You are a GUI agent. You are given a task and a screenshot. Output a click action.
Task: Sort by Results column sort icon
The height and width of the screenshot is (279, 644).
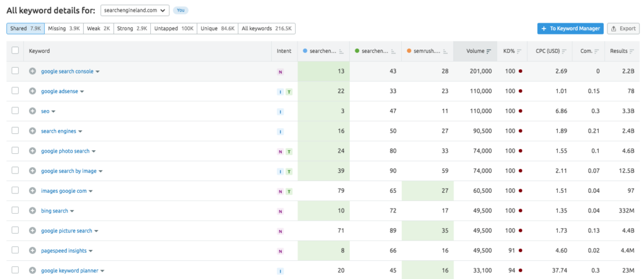[x=633, y=51]
